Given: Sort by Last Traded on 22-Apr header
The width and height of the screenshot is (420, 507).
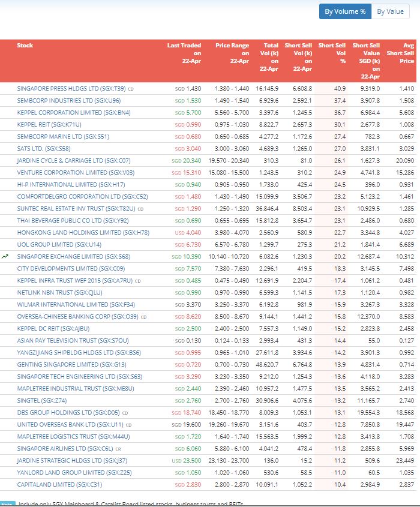Looking at the screenshot, I should point(184,53).
